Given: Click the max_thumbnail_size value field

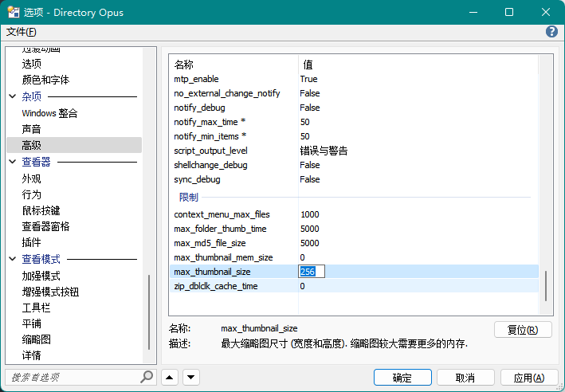Looking at the screenshot, I should click(312, 272).
